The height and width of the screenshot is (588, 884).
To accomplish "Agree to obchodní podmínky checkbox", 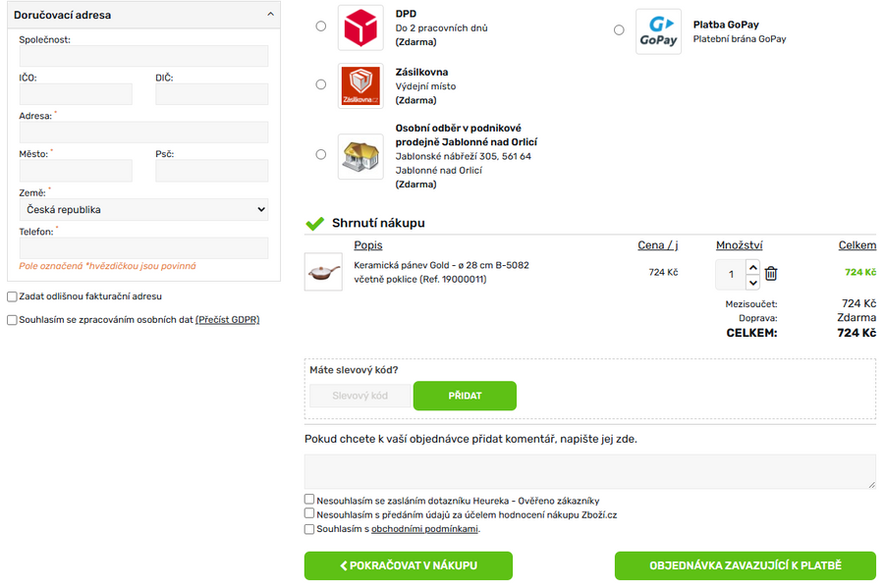I will tap(309, 529).
